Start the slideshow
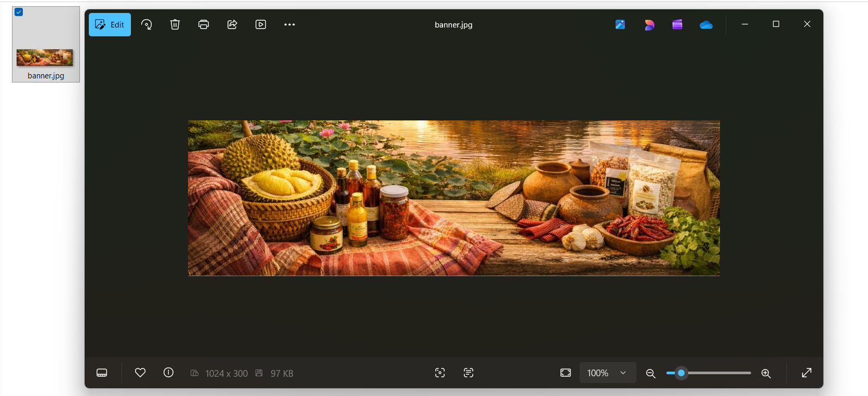Screen dimensions: 868x396 coord(261,24)
